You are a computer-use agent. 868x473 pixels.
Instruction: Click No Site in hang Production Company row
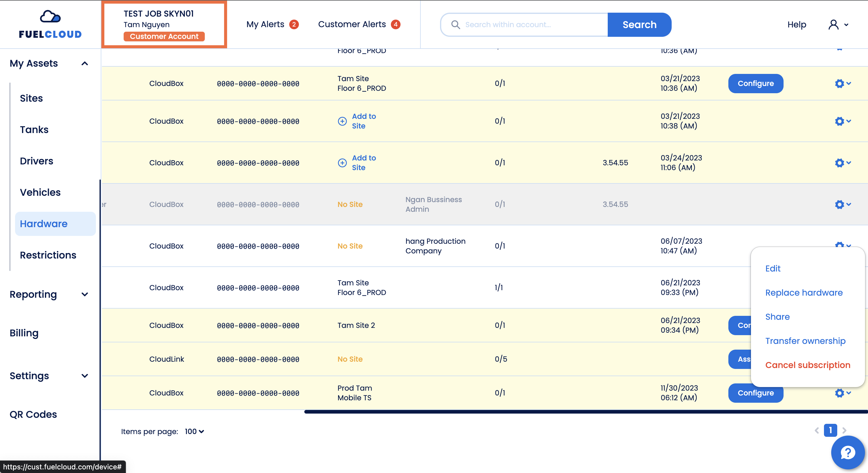[x=350, y=246]
